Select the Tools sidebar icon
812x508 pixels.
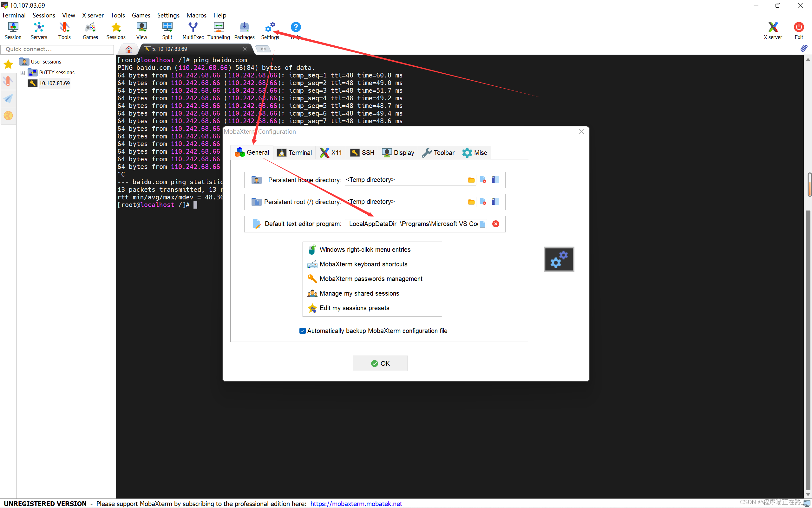click(8, 81)
